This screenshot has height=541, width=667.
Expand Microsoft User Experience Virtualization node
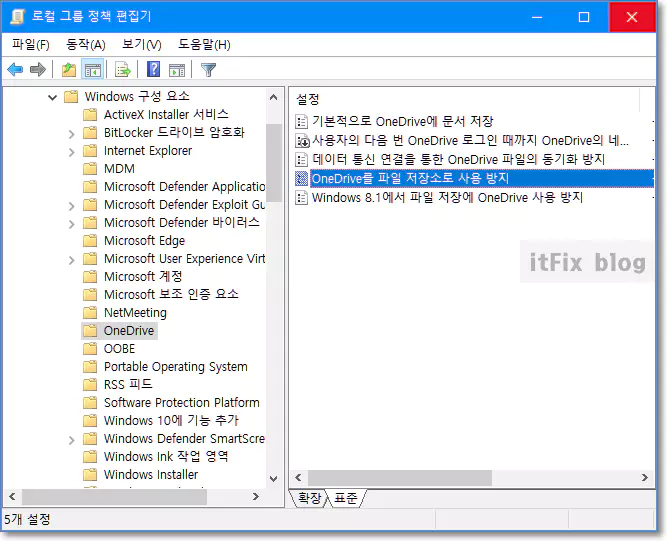(71, 259)
